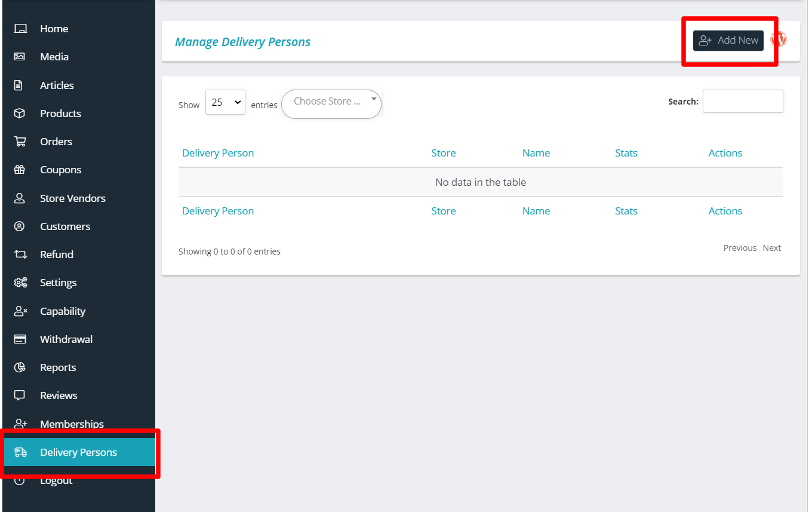The height and width of the screenshot is (512, 812).
Task: Click the Home laptop icon
Action: 20,29
